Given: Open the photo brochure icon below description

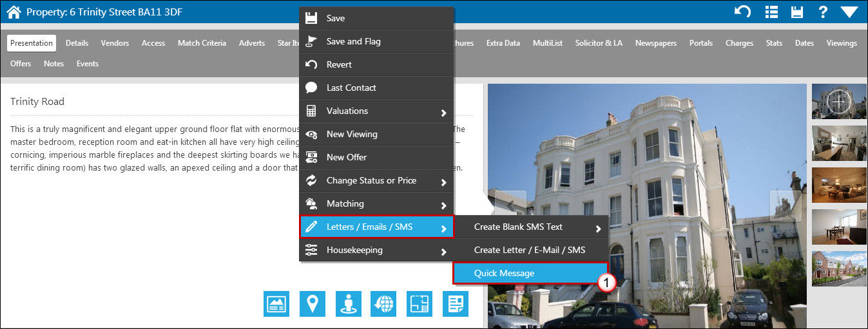Looking at the screenshot, I should pos(276,303).
